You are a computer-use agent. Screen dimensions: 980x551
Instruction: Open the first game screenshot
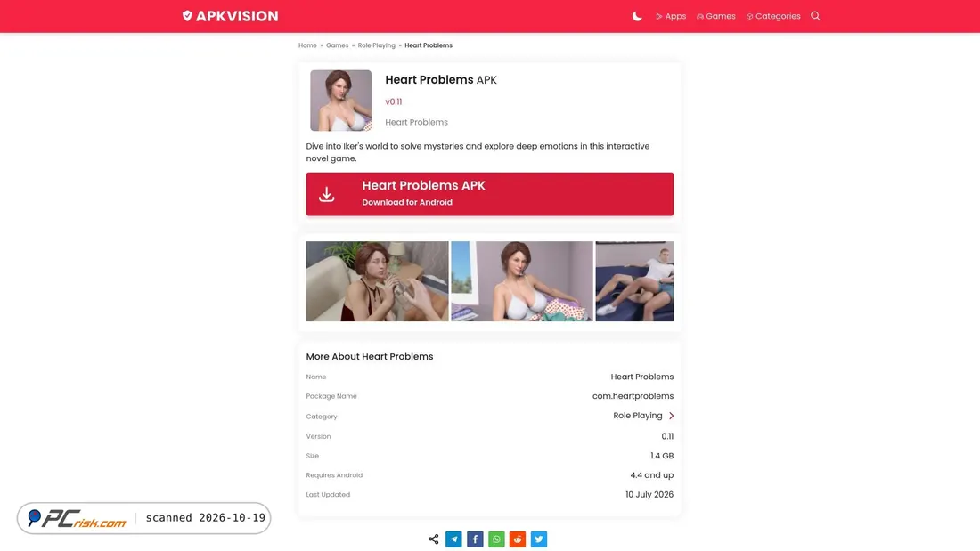(377, 281)
